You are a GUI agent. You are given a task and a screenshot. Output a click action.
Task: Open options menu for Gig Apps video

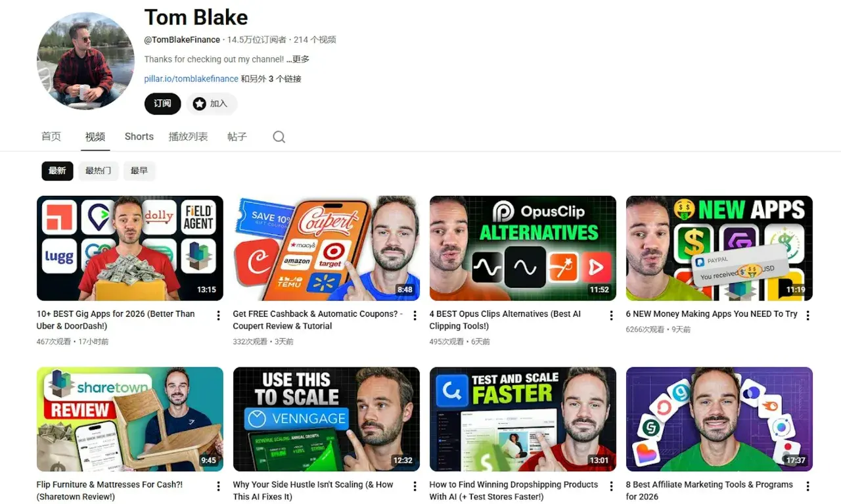(x=218, y=315)
